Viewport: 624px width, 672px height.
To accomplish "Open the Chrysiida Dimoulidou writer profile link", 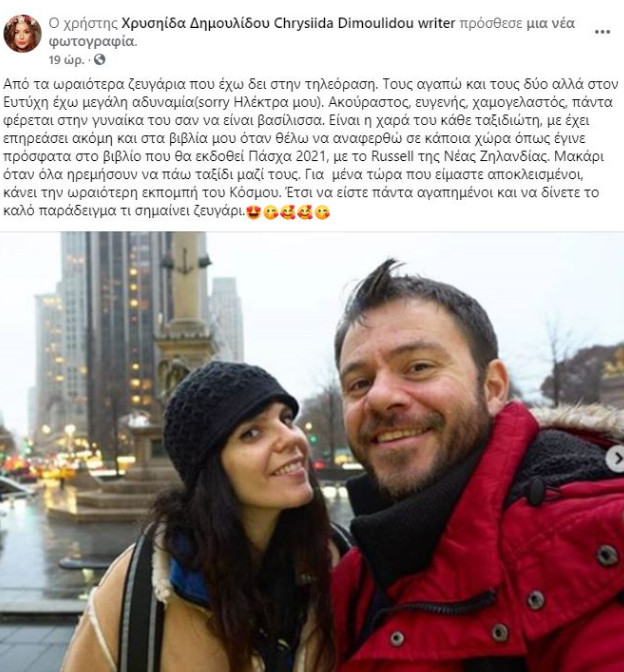I will coord(288,23).
